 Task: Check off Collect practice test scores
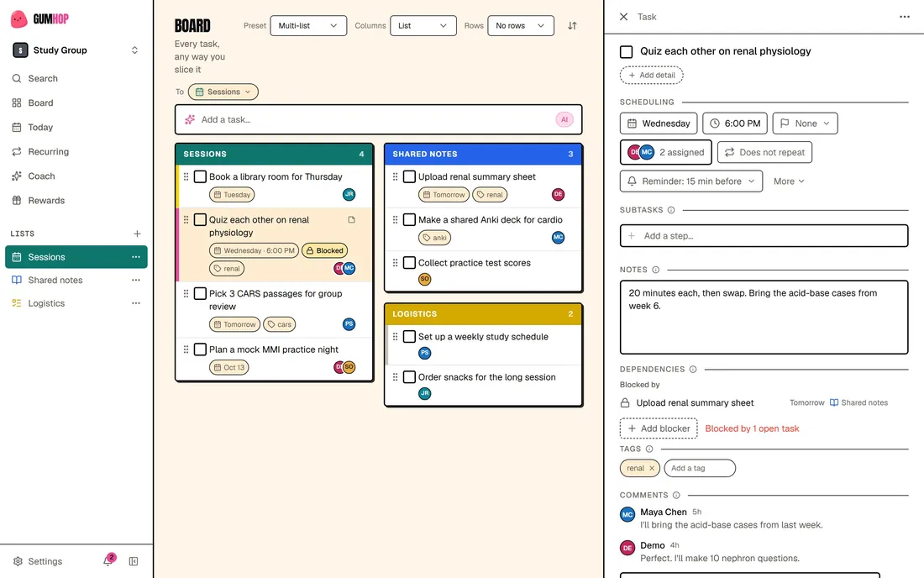coord(410,263)
